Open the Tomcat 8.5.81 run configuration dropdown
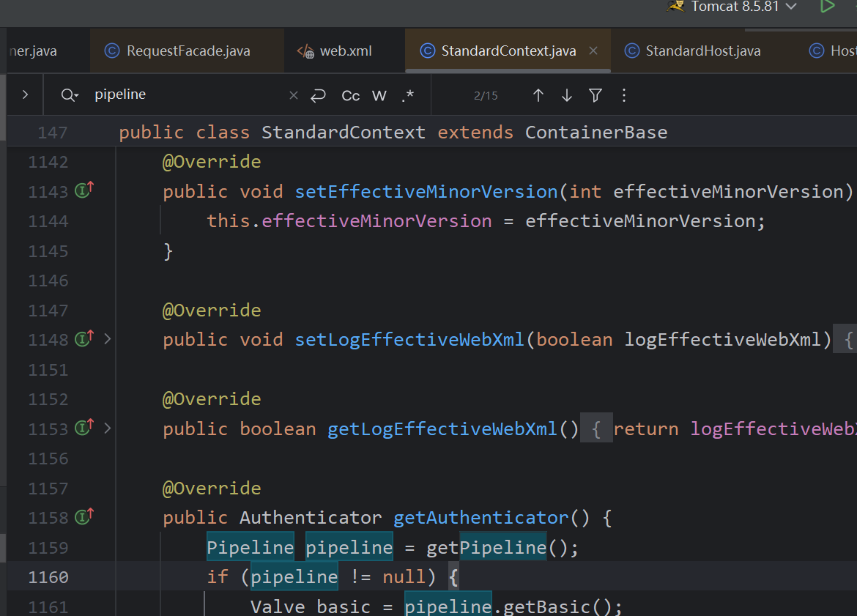The width and height of the screenshot is (857, 616). click(790, 7)
